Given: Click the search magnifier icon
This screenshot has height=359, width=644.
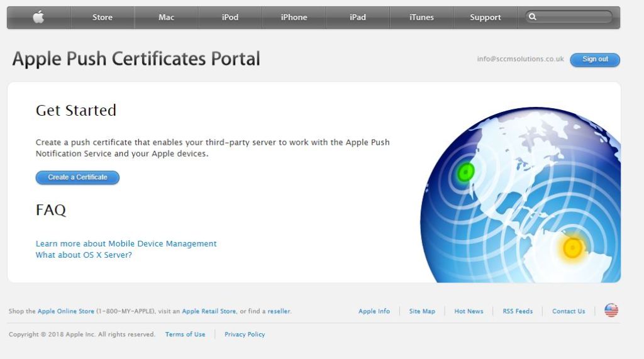Looking at the screenshot, I should pos(533,17).
